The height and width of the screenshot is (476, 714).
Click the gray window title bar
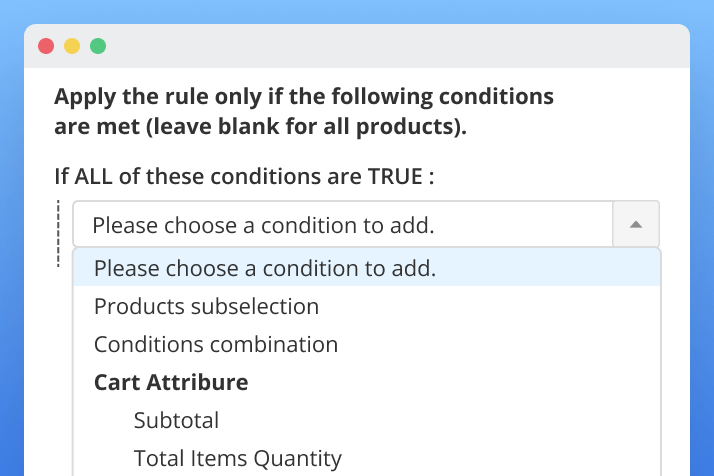(x=400, y=46)
